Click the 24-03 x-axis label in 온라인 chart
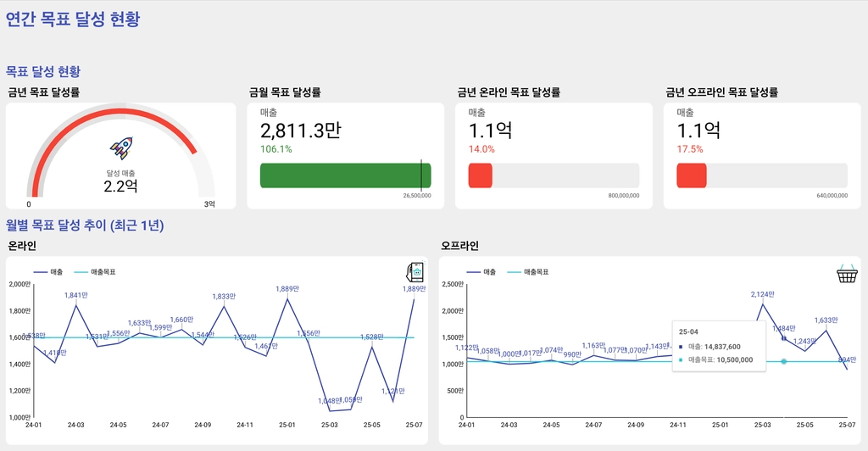Viewport: 868px width, 451px height. [75, 425]
